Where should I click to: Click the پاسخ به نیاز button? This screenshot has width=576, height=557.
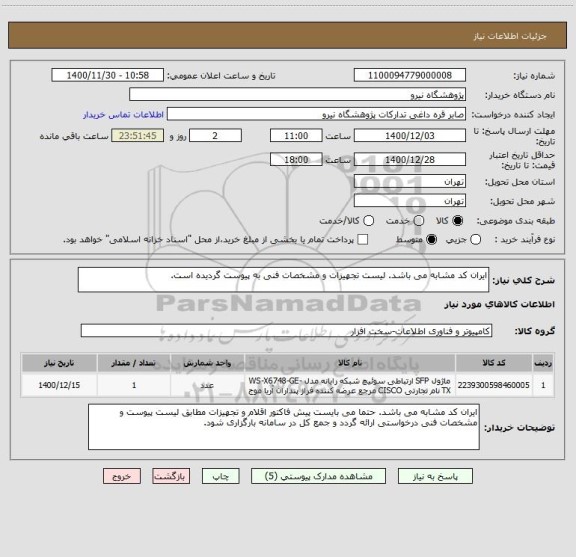click(435, 476)
